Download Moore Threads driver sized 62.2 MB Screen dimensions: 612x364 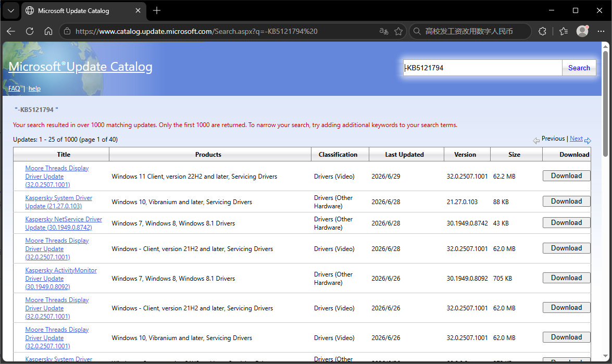(566, 176)
